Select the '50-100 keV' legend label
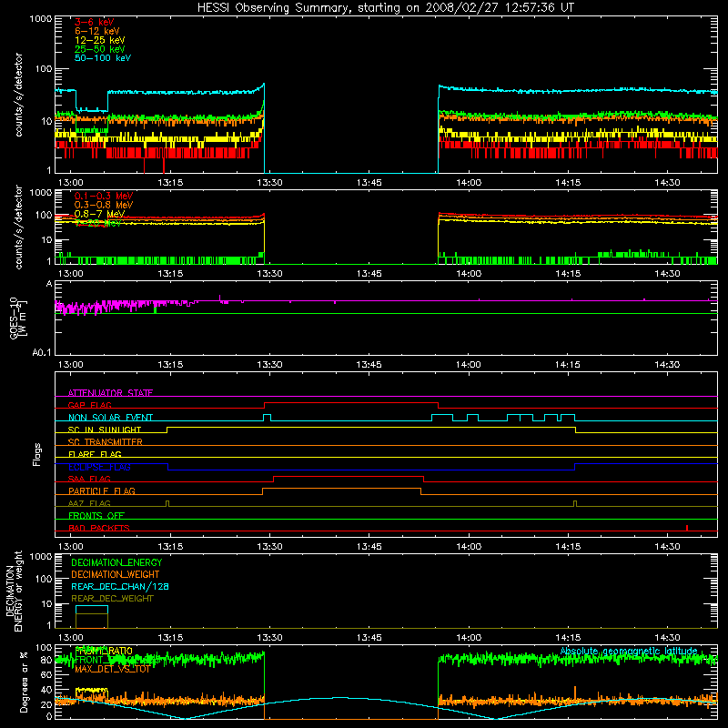728x728 pixels. (x=103, y=58)
